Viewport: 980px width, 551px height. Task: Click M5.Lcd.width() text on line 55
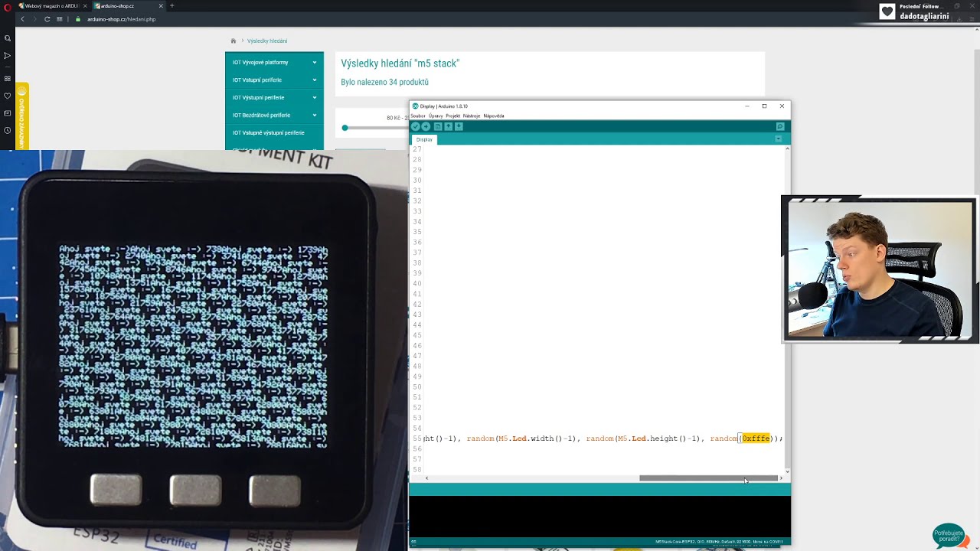tap(530, 439)
